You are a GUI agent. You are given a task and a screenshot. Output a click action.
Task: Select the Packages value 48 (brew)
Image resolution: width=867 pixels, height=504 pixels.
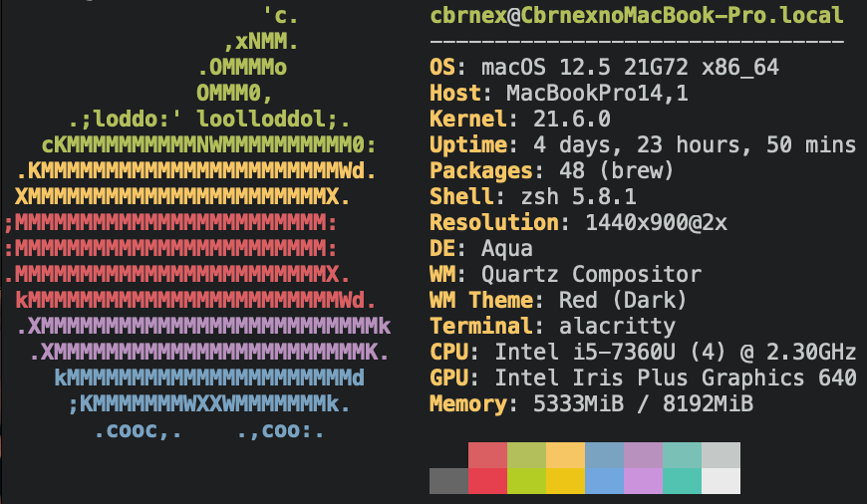(x=617, y=170)
